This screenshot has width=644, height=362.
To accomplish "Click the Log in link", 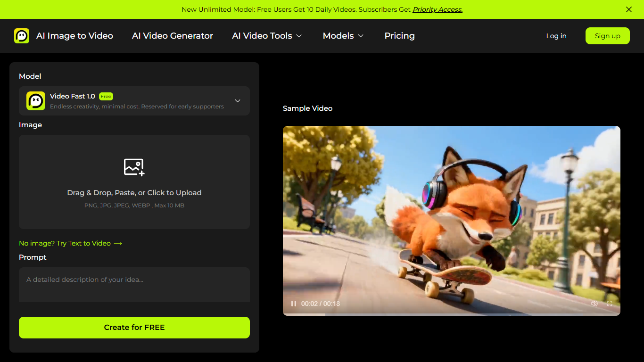I will 556,35.
